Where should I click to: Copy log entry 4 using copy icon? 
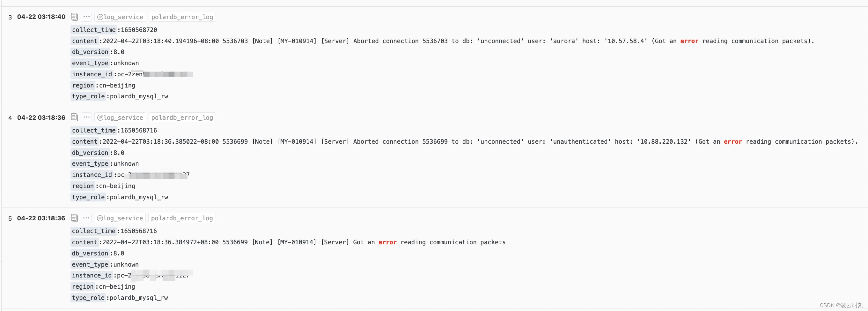tap(75, 117)
